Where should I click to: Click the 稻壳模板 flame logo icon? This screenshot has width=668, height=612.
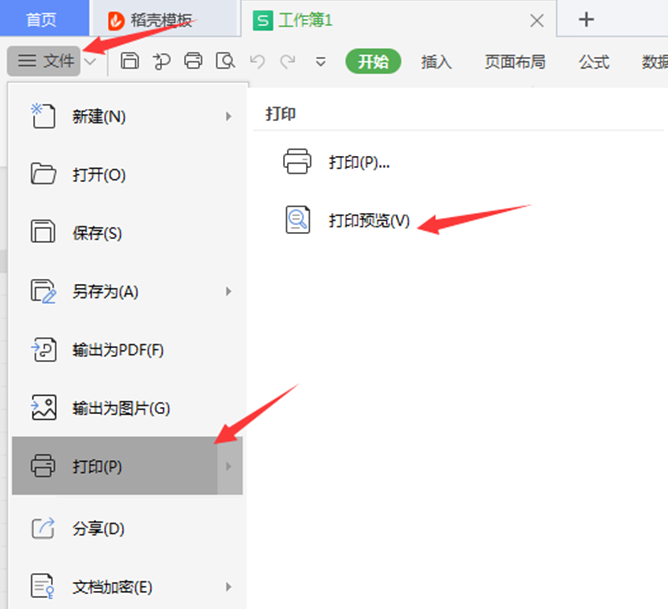116,21
